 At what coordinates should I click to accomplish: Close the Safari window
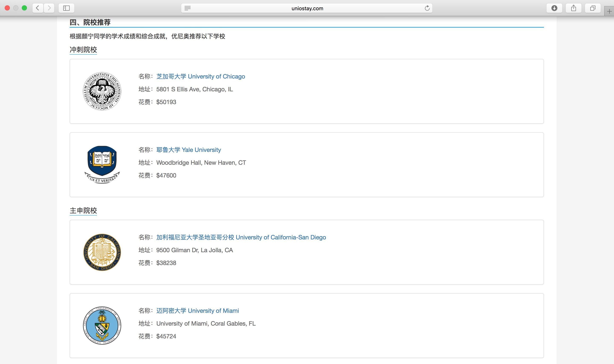(x=7, y=8)
